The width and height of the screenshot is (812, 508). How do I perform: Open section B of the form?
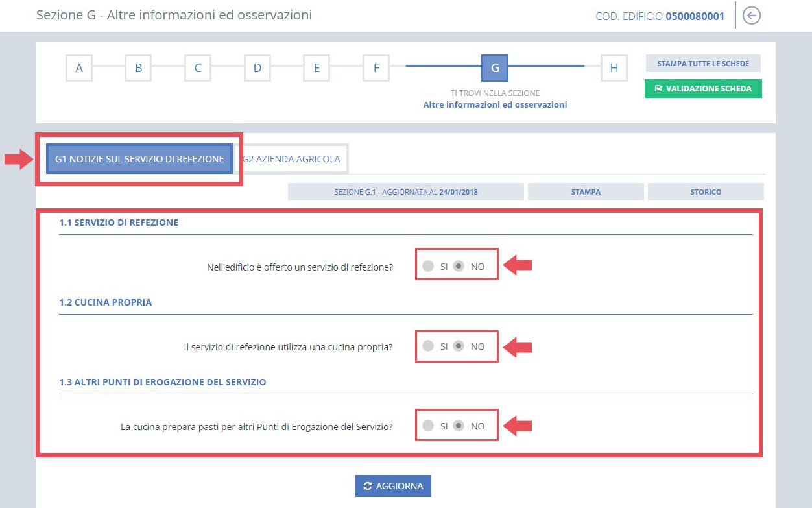coord(138,67)
